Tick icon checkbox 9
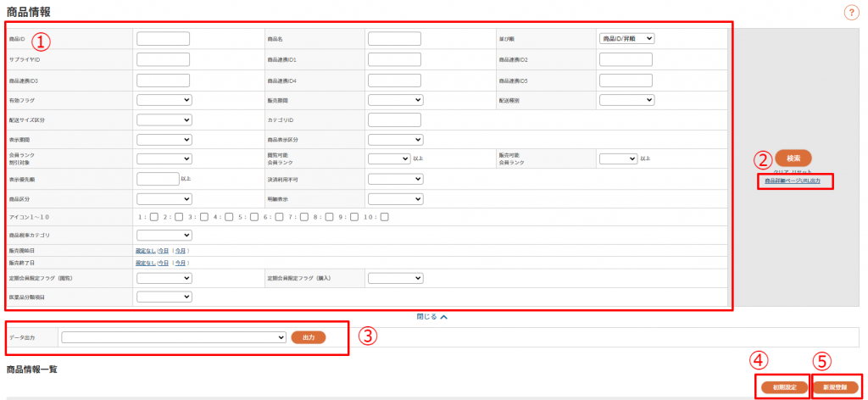The width and height of the screenshot is (868, 400). click(x=354, y=217)
